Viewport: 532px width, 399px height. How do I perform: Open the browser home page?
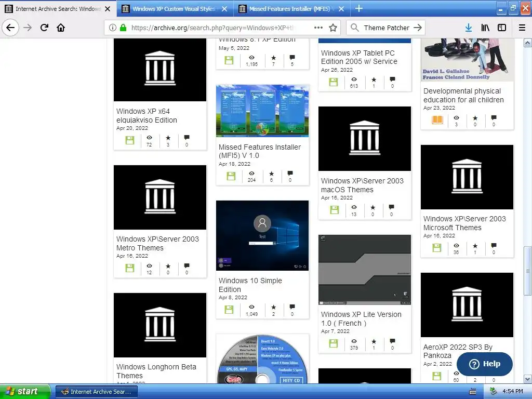[x=61, y=28]
